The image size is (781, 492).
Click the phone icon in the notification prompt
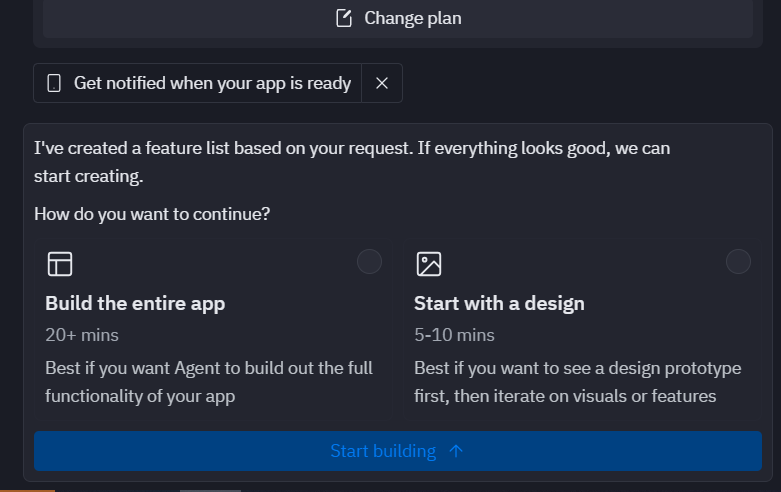point(54,83)
